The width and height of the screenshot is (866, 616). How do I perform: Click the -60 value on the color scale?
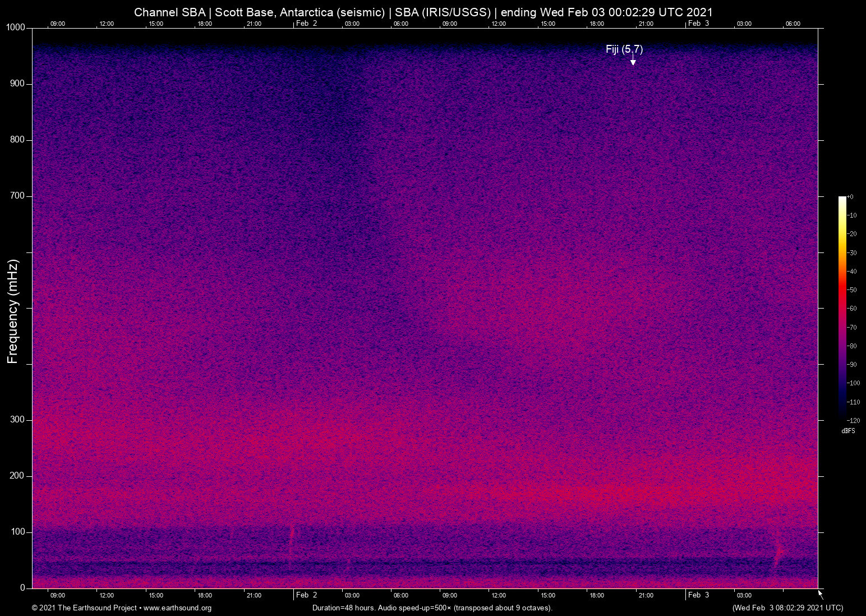pyautogui.click(x=852, y=309)
